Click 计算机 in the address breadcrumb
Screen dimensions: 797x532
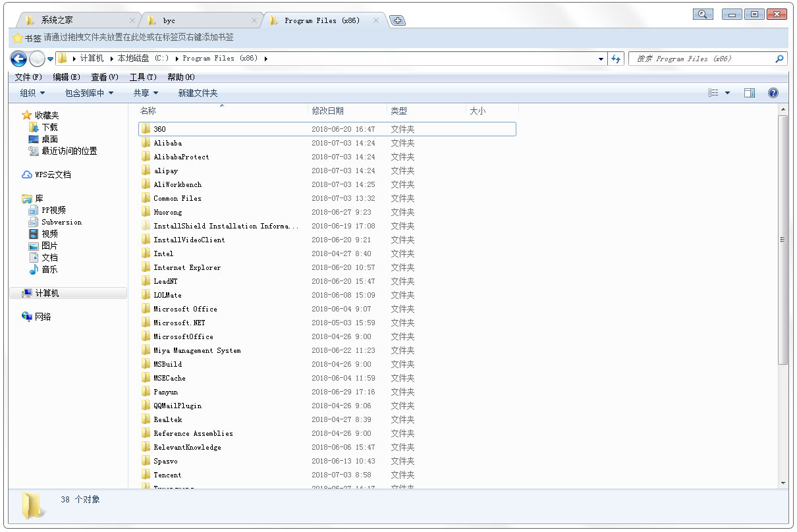pyautogui.click(x=92, y=59)
